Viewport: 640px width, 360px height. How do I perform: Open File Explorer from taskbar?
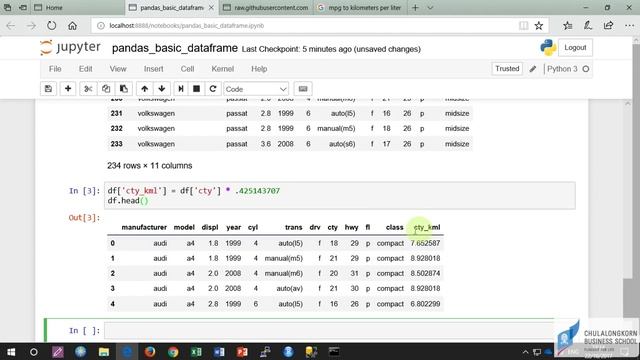point(104,352)
